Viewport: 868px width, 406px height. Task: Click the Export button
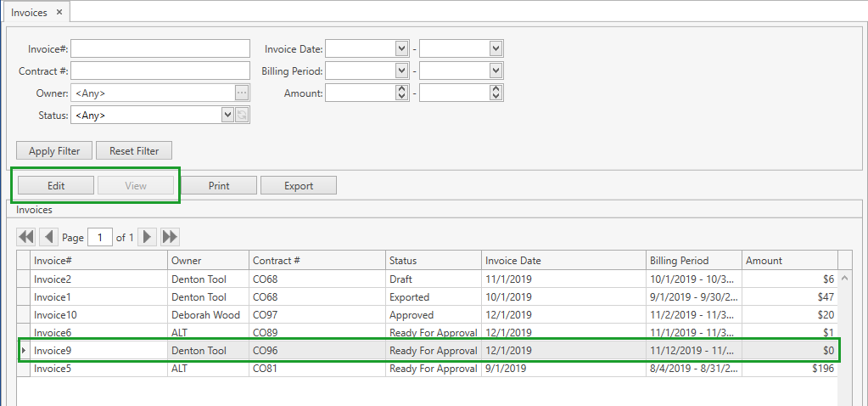click(x=299, y=185)
